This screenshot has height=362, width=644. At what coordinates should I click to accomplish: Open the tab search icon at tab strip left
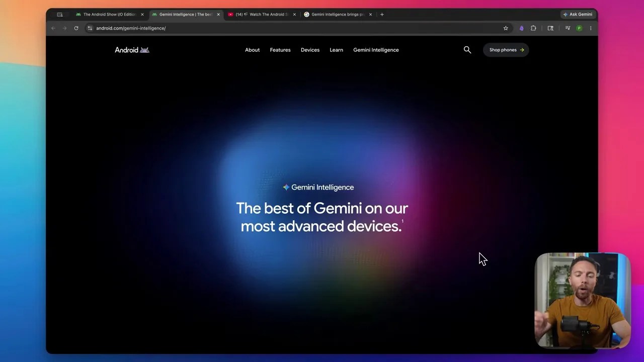coord(60,15)
